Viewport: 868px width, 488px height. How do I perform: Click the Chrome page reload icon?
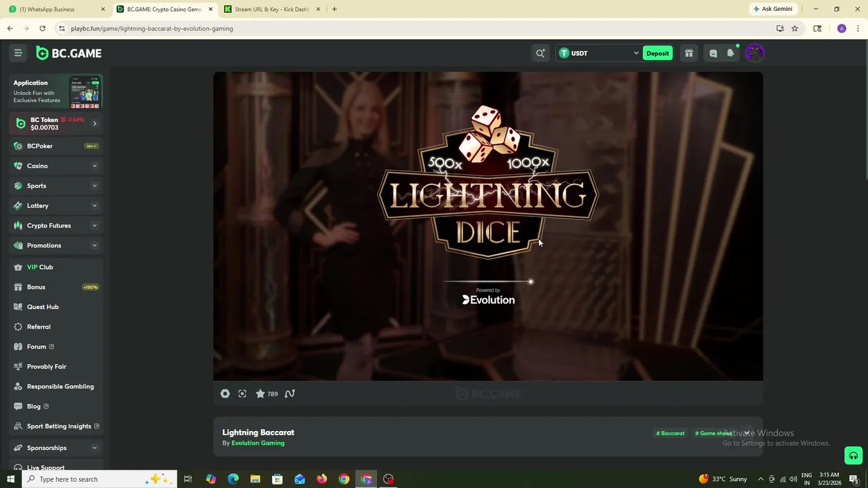point(42,28)
